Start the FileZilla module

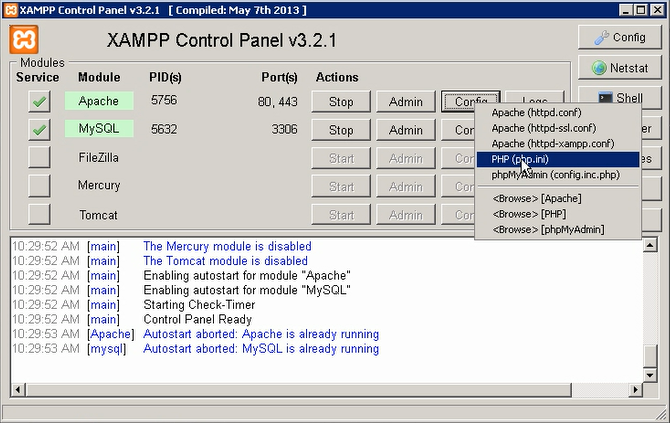coord(341,158)
